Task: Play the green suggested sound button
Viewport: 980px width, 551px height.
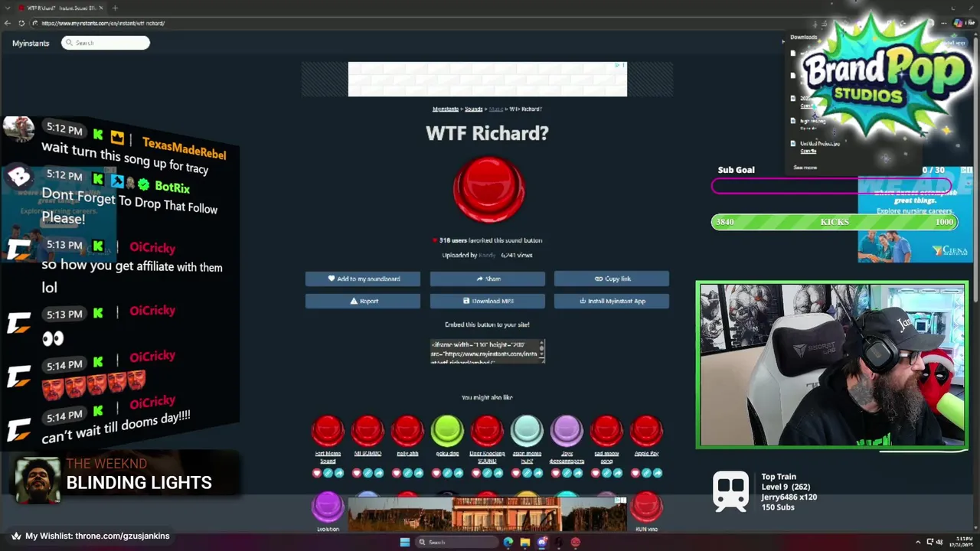Action: (x=447, y=431)
